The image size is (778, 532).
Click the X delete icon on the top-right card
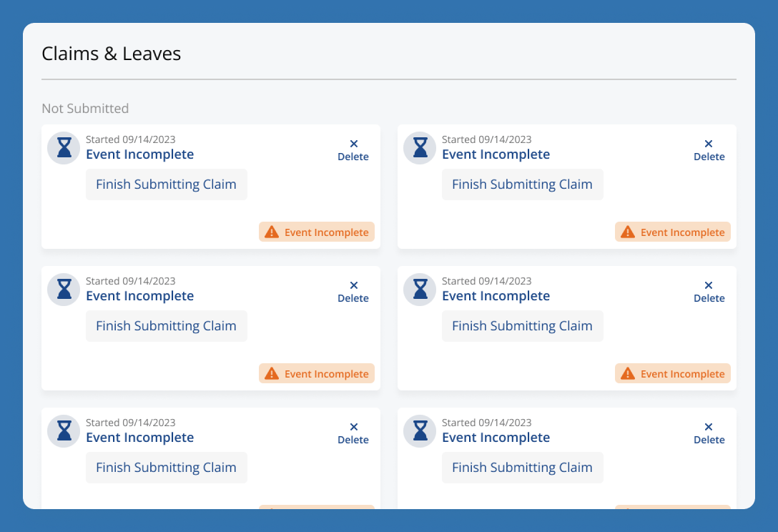pos(709,142)
